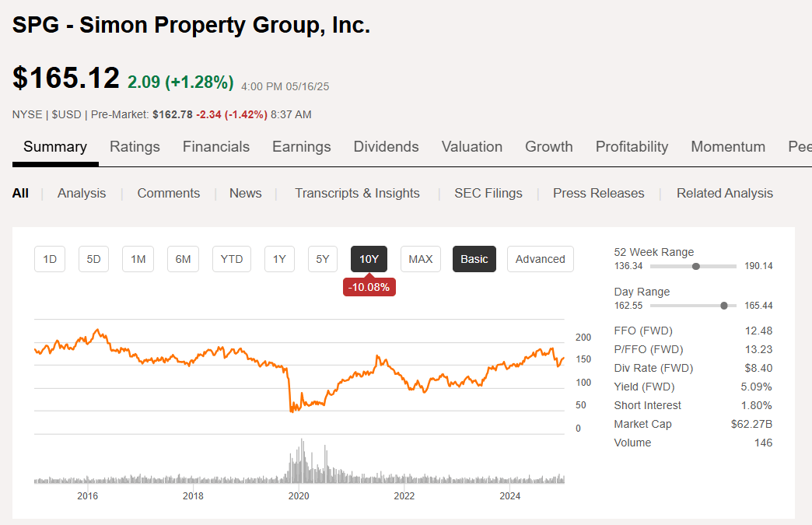View the Earnings tab
This screenshot has height=525, width=812.
[302, 146]
